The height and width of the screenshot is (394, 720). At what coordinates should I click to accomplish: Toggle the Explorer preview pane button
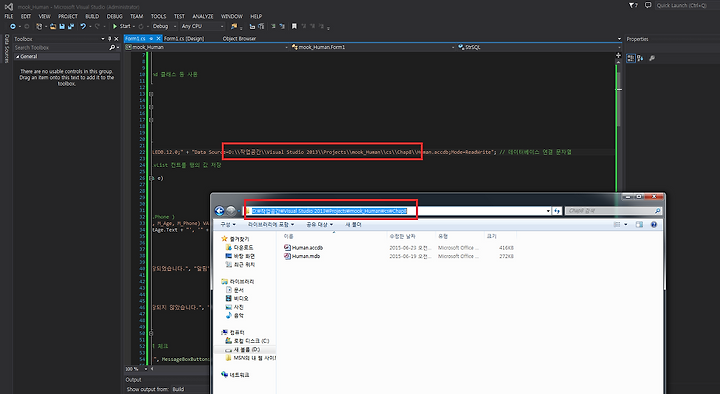(639, 225)
